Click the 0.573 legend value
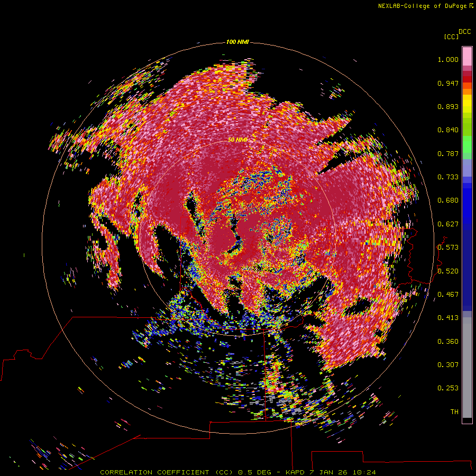The width and height of the screenshot is (476, 476). (x=448, y=248)
